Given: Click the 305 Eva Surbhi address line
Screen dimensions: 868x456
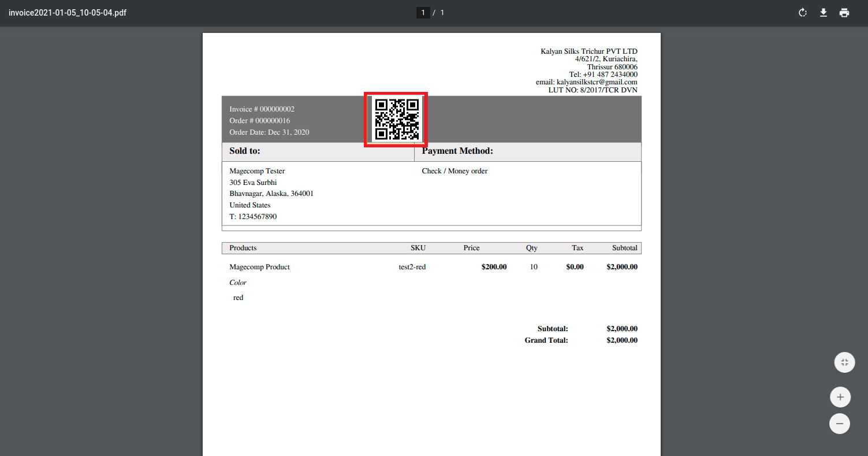Looking at the screenshot, I should tap(253, 183).
